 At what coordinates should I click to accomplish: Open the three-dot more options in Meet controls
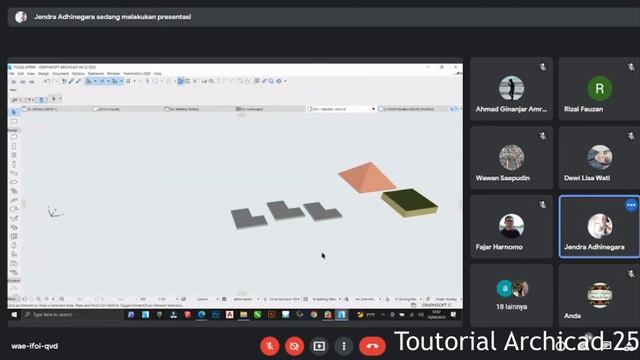pos(344,346)
